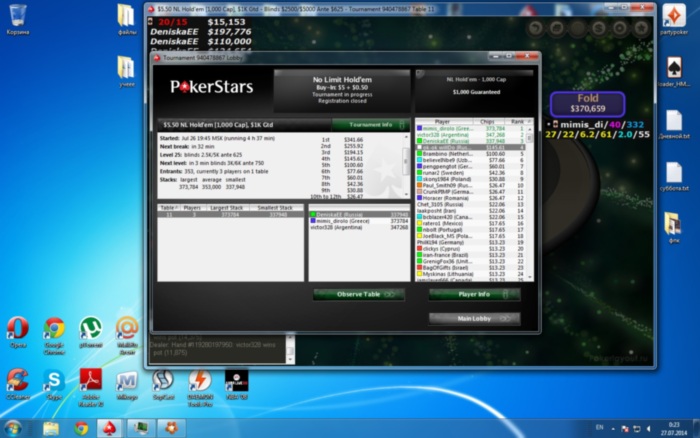
Task: Open the partypoker desktop shortcut
Action: (x=674, y=19)
